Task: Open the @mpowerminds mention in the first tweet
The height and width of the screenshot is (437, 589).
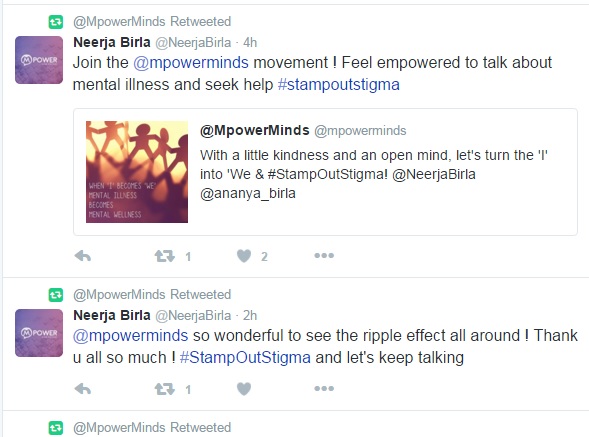Action: click(x=191, y=62)
